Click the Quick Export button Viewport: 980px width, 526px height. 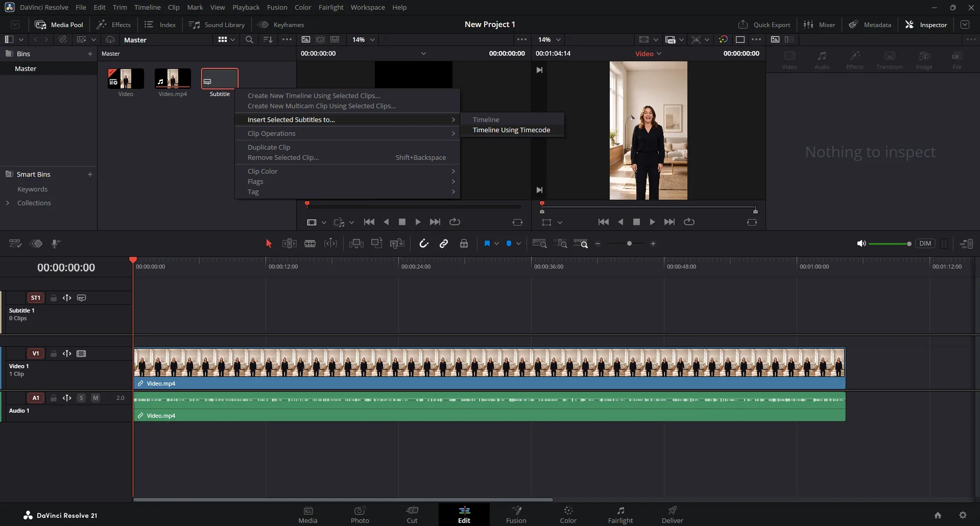click(764, 25)
